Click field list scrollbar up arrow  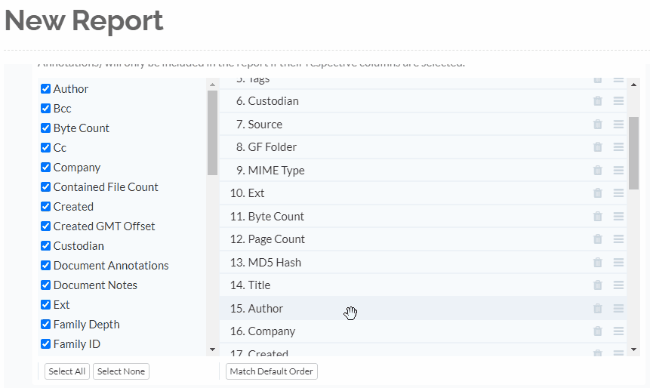(212, 85)
